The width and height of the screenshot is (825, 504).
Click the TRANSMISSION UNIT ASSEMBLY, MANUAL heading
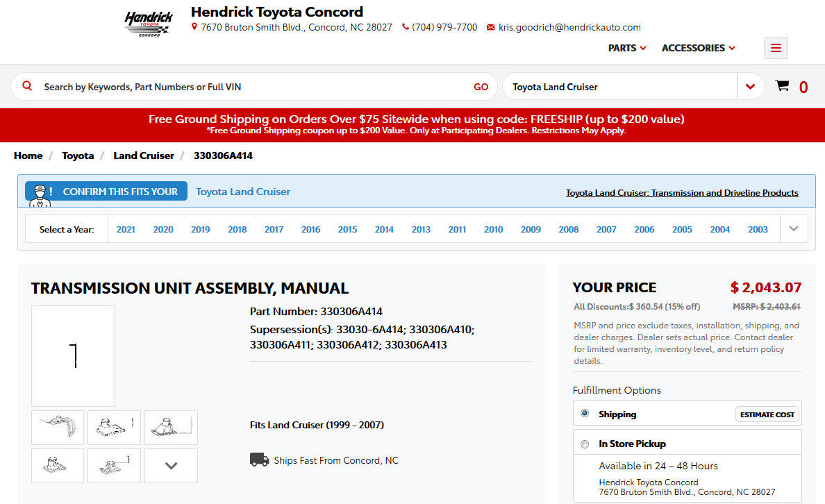click(190, 288)
